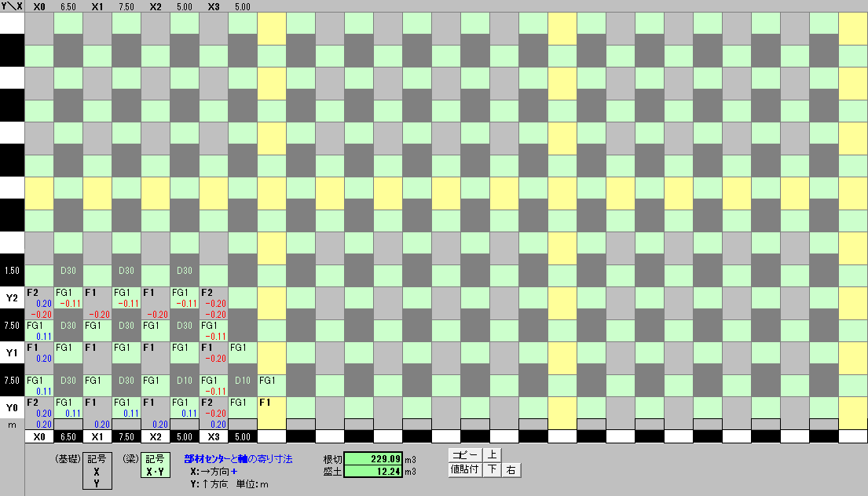Select the Y2 row header
This screenshot has height=496, width=868.
pyautogui.click(x=12, y=297)
